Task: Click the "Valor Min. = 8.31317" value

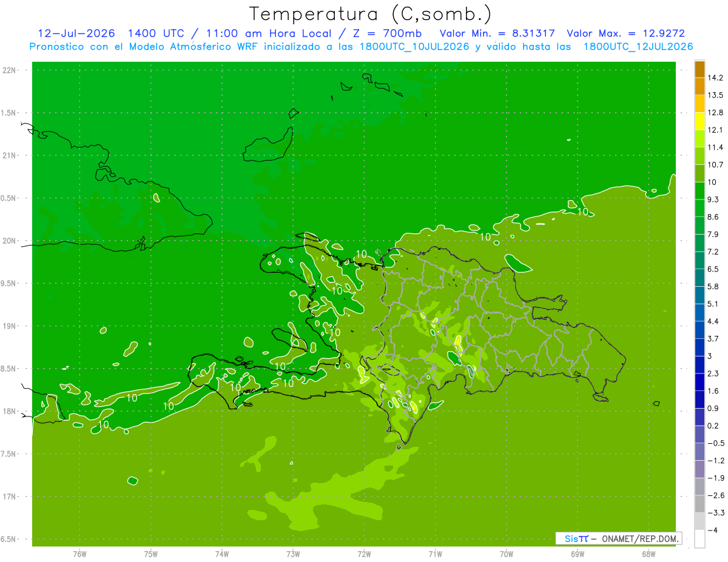Action: pyautogui.click(x=497, y=33)
